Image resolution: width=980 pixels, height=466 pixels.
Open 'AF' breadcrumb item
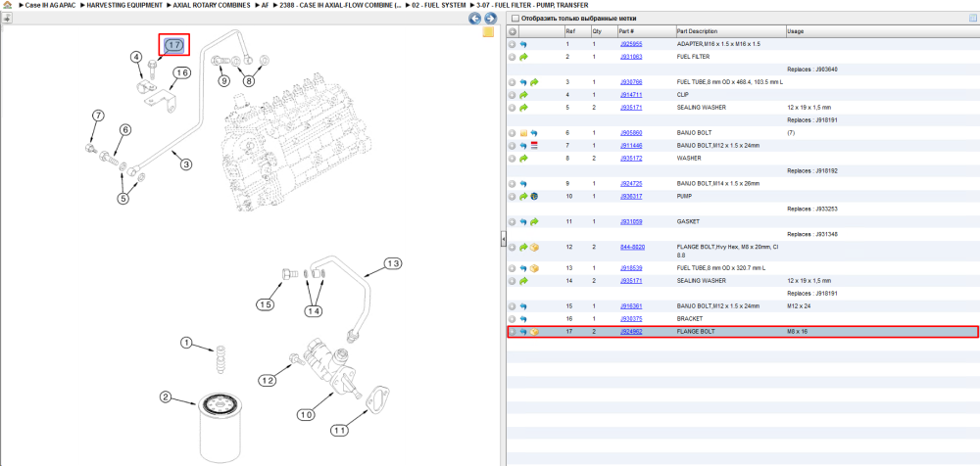coord(265,4)
